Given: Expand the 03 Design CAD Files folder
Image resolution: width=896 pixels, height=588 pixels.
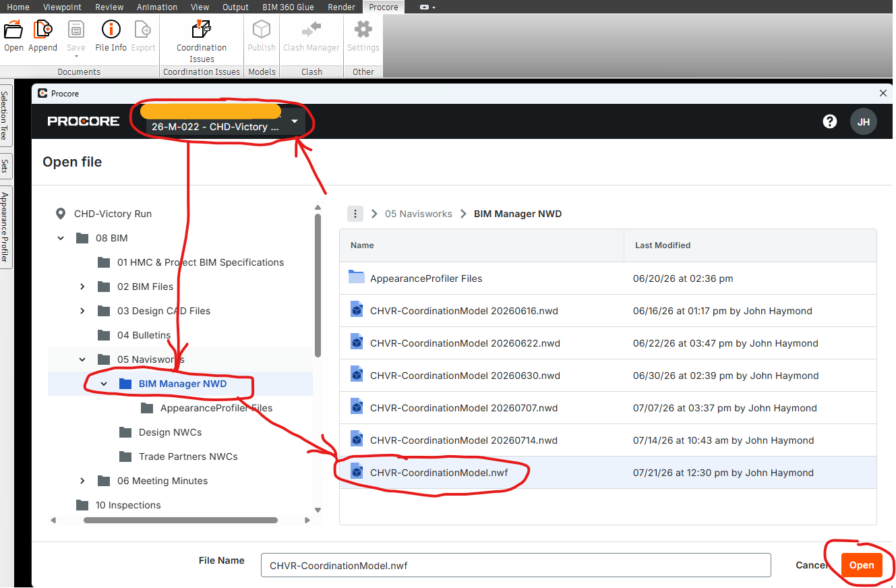Looking at the screenshot, I should [82, 311].
